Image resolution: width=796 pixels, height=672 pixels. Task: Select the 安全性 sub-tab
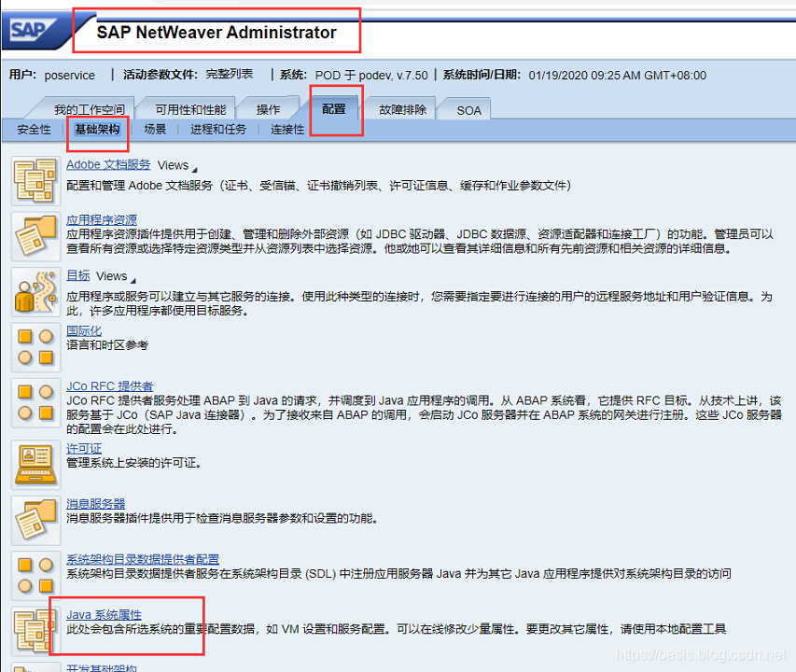pos(34,130)
